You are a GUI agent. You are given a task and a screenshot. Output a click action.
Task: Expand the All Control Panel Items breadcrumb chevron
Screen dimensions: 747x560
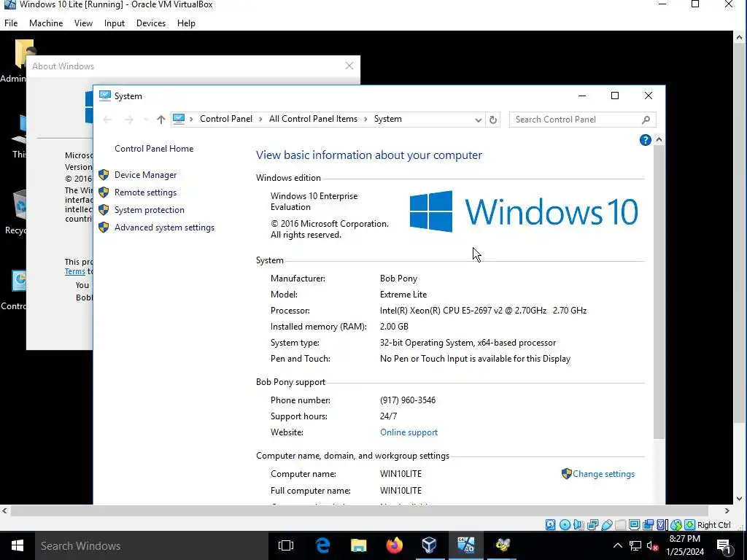tap(366, 119)
